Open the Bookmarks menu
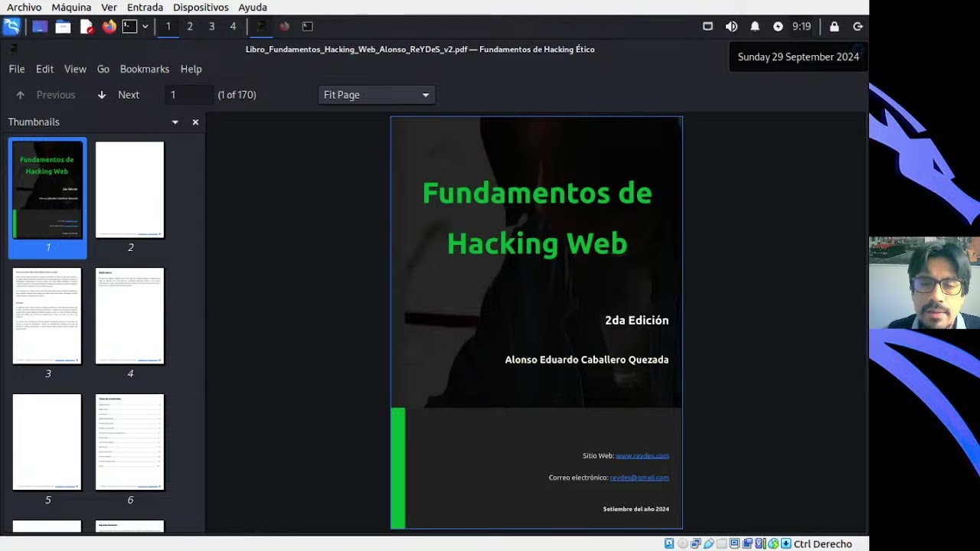980x551 pixels. (x=145, y=69)
